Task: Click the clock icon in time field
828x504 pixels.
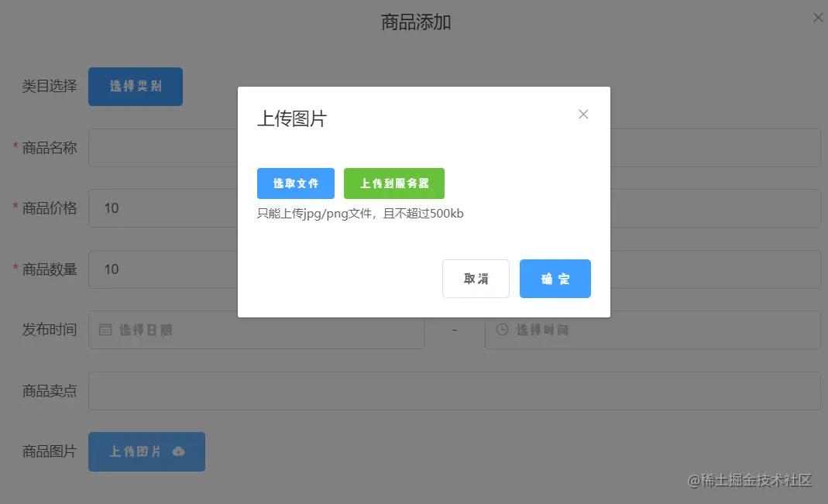Action: [502, 329]
